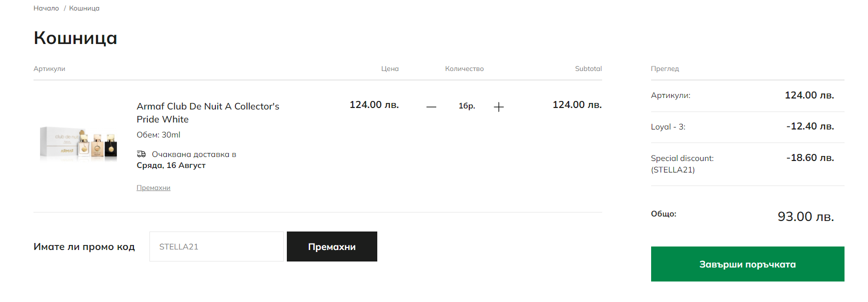The image size is (868, 302).
Task: Click the Сряда, 16 Август delivery date
Action: click(171, 165)
